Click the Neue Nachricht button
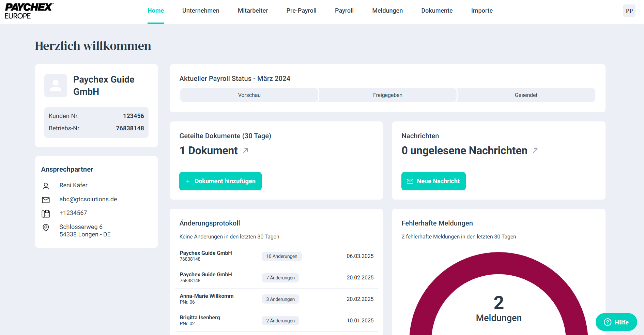This screenshot has height=335, width=644. click(433, 181)
